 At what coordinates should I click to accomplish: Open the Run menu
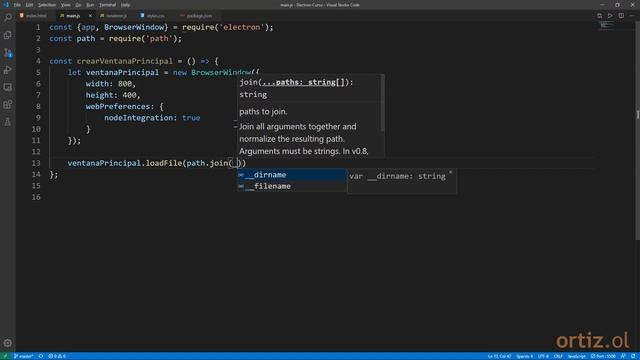(90, 5)
